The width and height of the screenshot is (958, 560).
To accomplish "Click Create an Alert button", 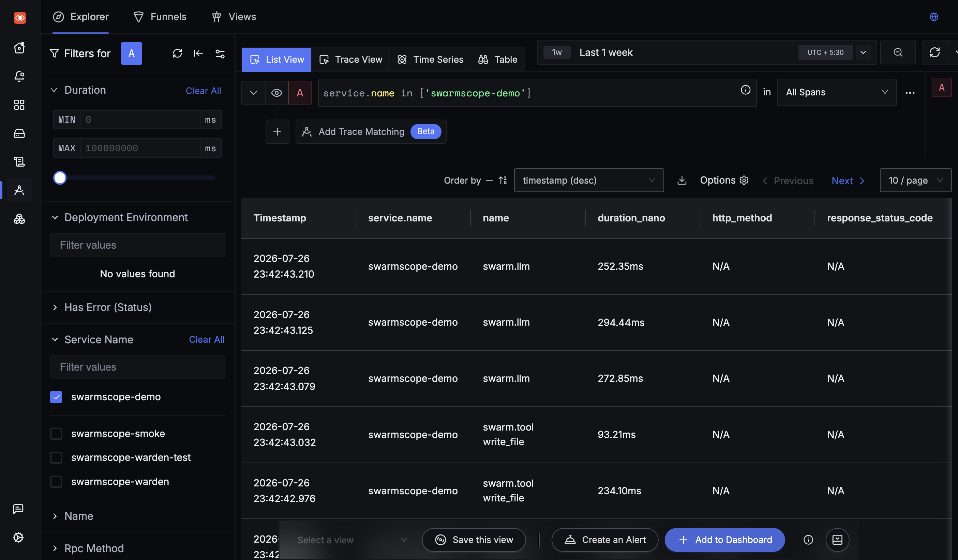I will tap(604, 540).
